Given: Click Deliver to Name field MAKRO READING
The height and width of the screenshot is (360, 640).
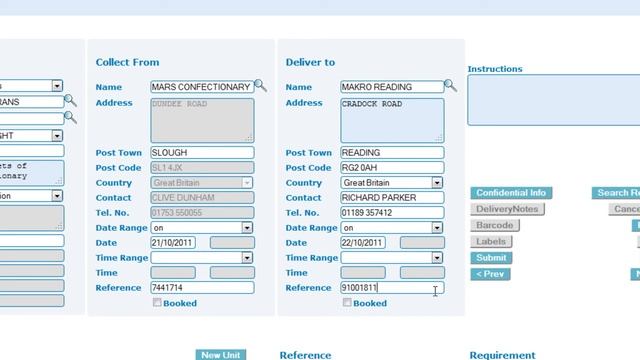Looking at the screenshot, I should (392, 87).
